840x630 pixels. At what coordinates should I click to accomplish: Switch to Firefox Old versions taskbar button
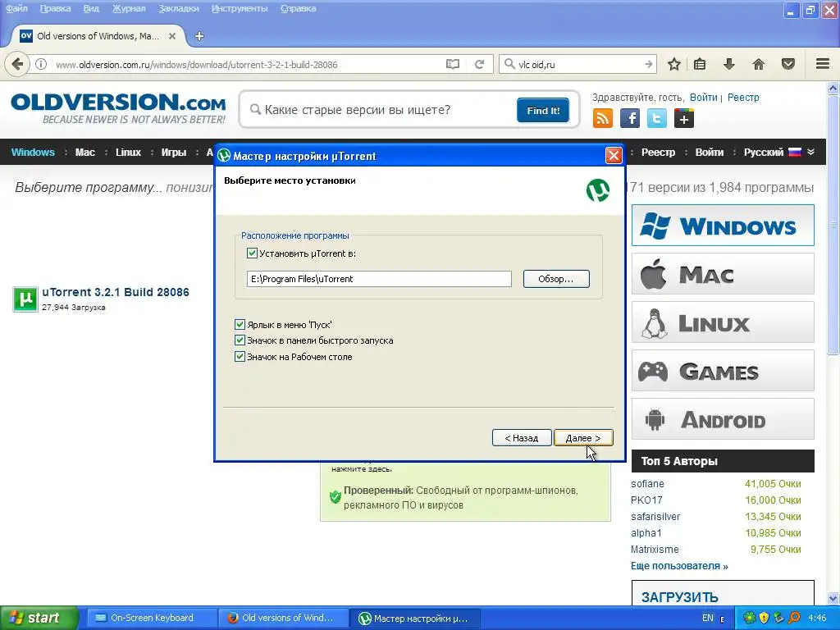tap(283, 618)
